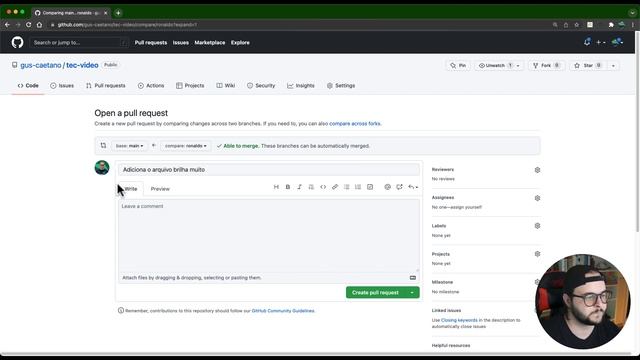Image resolution: width=640 pixels, height=360 pixels.
Task: Insert code formatting icon
Action: 323,187
